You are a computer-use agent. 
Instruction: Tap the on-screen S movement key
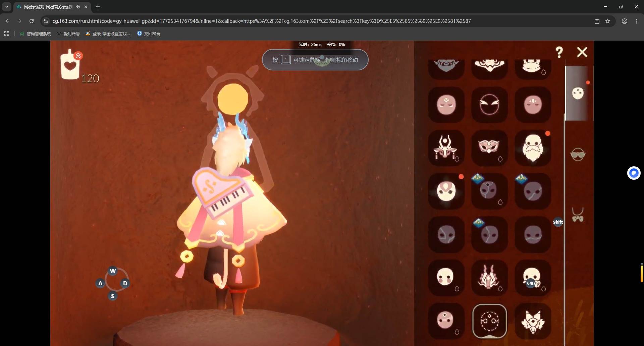click(x=113, y=296)
